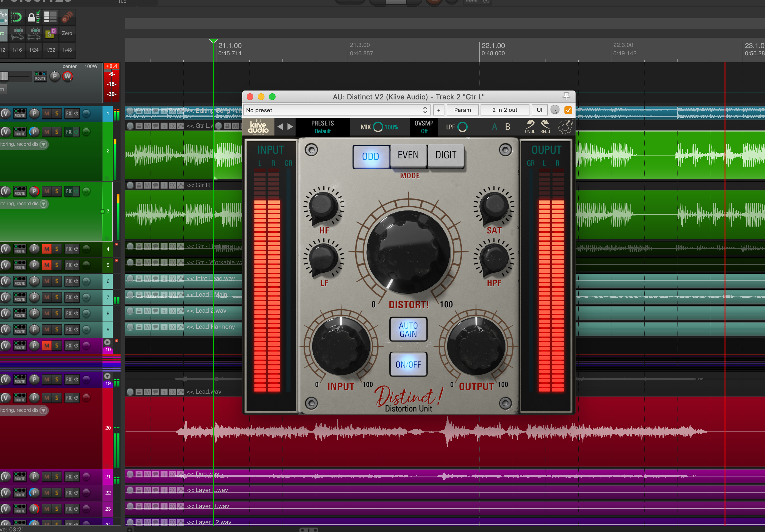The height and width of the screenshot is (532, 765).
Task: Open FX chain on track 6
Action: 69,281
